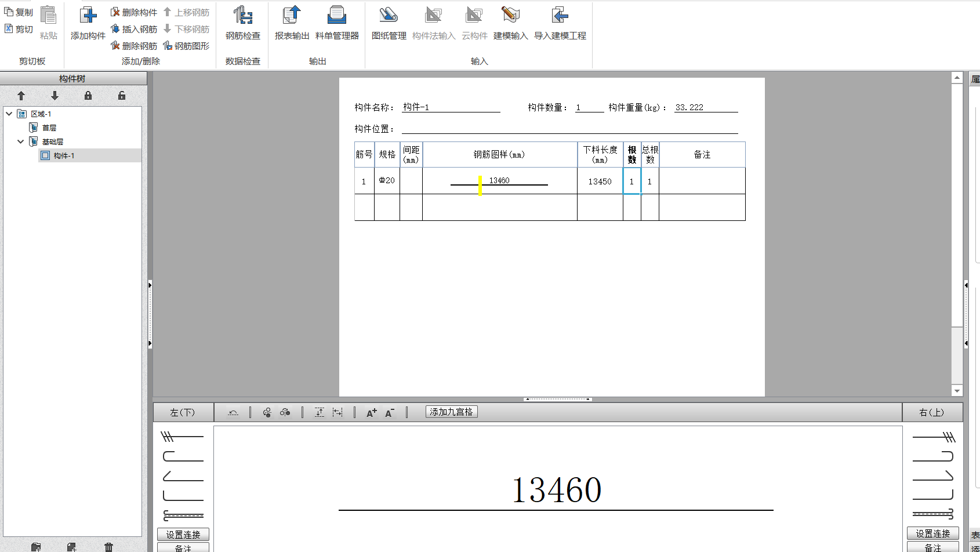
Task: Click the 构件数量 field
Action: point(589,107)
